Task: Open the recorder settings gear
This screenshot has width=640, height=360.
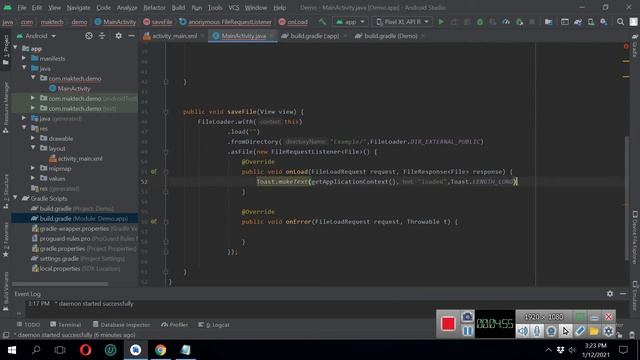Action: (x=608, y=331)
